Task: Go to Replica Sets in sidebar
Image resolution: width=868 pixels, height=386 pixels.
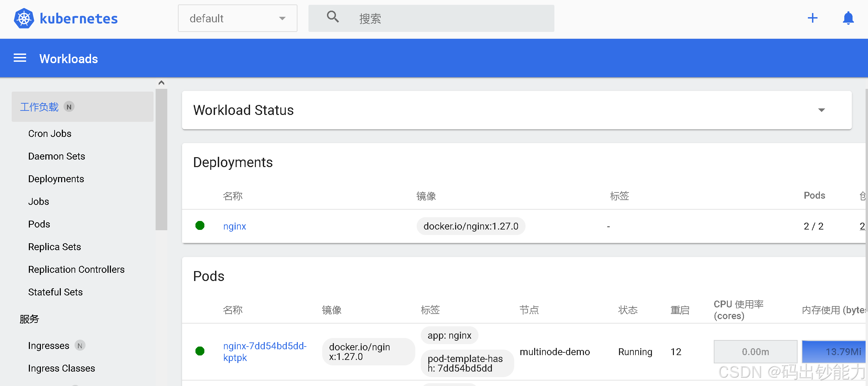Action: [x=55, y=247]
